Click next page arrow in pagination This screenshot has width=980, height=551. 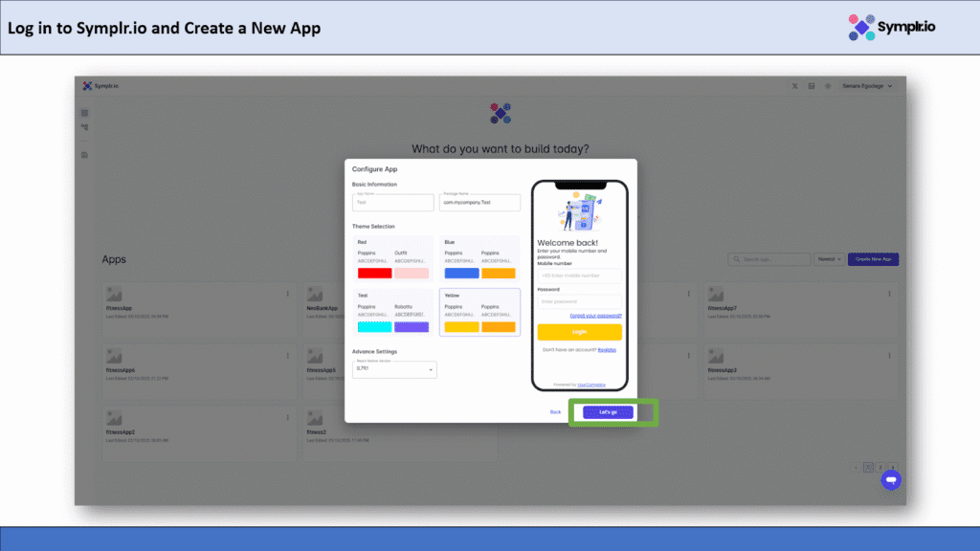pos(892,468)
